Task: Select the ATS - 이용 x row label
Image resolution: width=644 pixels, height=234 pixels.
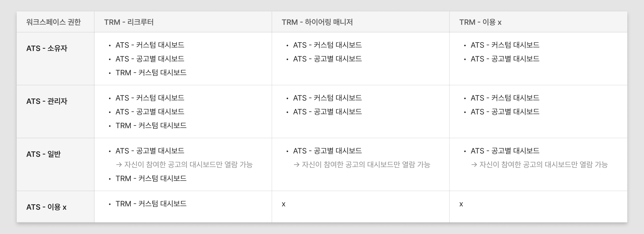Action: (x=46, y=207)
